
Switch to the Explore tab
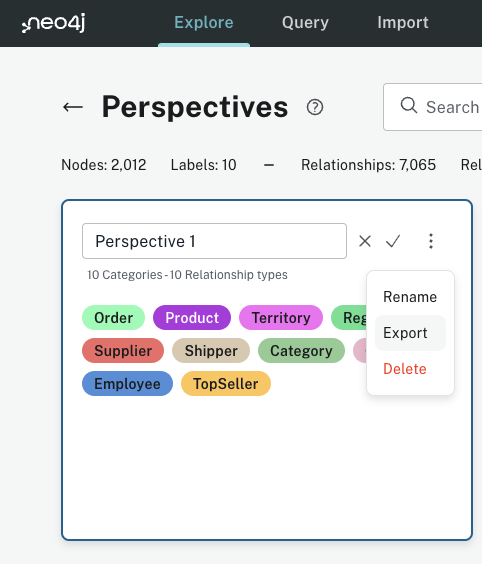click(x=204, y=23)
